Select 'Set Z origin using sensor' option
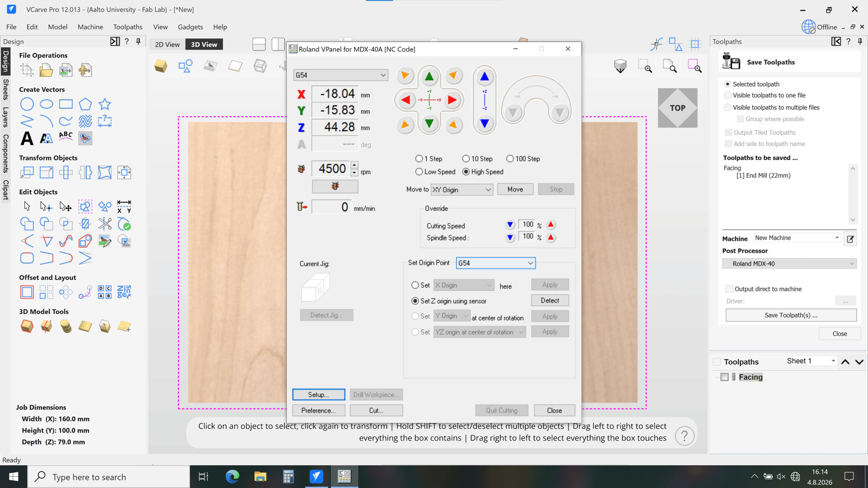868x488 pixels. tap(416, 301)
